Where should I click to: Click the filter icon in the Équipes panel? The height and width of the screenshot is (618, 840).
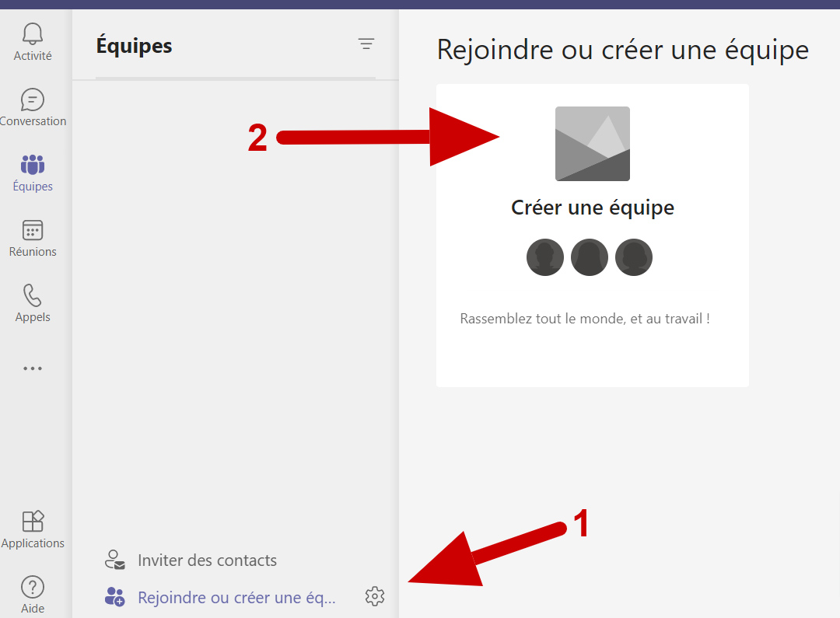click(366, 44)
